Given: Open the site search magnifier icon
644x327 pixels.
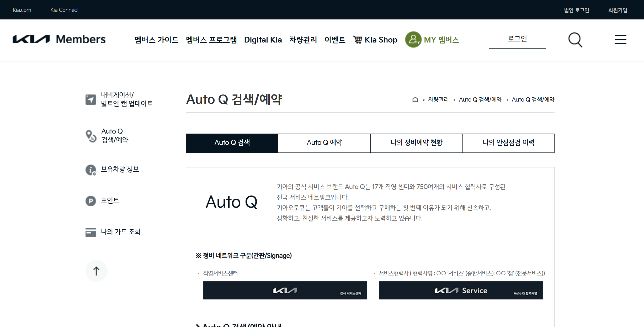Looking at the screenshot, I should pyautogui.click(x=575, y=40).
